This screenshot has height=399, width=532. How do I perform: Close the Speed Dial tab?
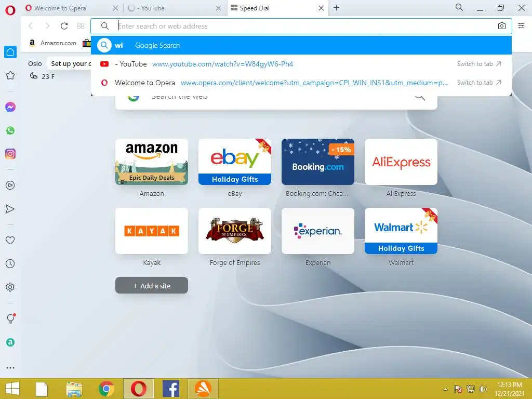(321, 8)
